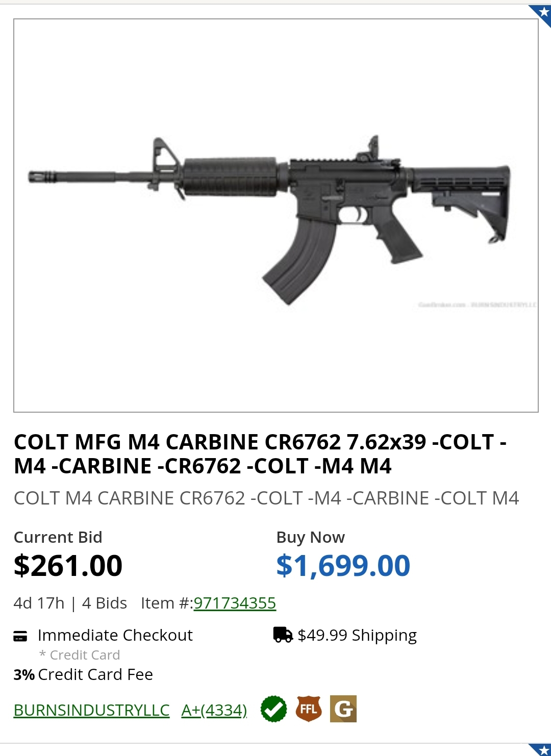Click the credit card payment icon
This screenshot has height=756, width=551.
(x=19, y=636)
